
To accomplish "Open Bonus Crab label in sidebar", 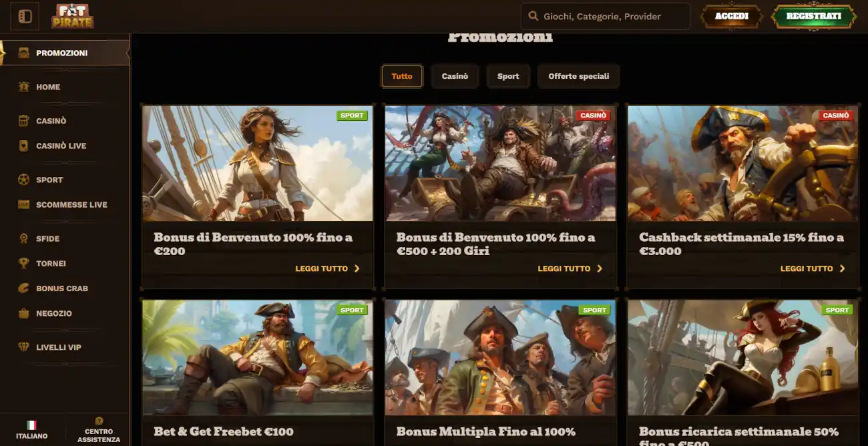I will tap(62, 288).
